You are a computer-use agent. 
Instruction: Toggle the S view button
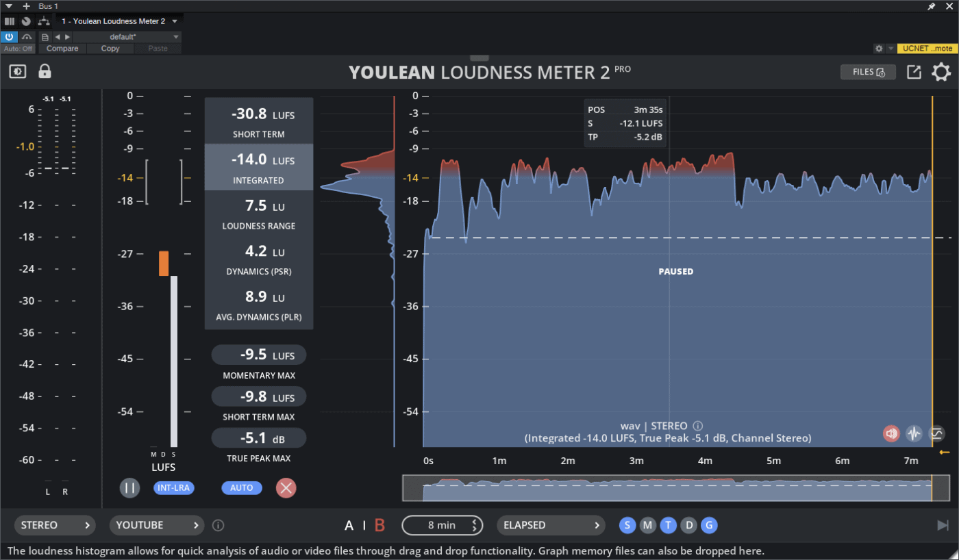point(627,526)
